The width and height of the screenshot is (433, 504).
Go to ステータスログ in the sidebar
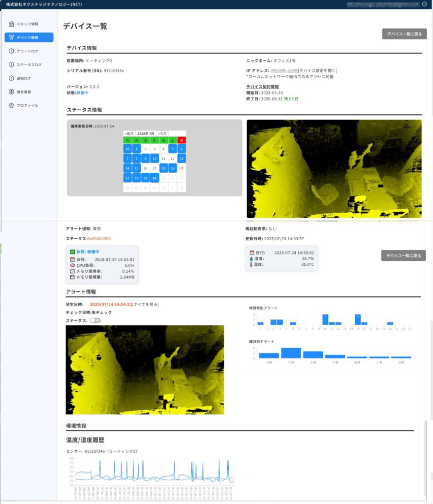click(x=29, y=64)
